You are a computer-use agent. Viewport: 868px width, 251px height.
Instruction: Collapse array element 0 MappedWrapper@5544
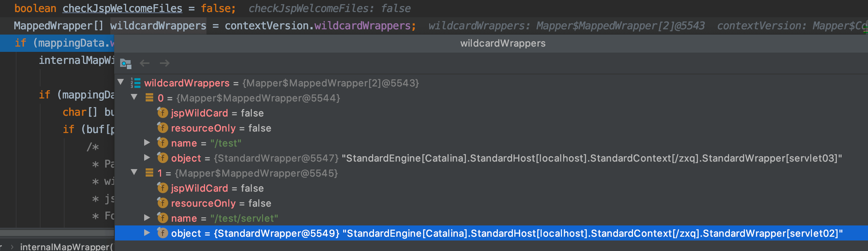point(134,97)
